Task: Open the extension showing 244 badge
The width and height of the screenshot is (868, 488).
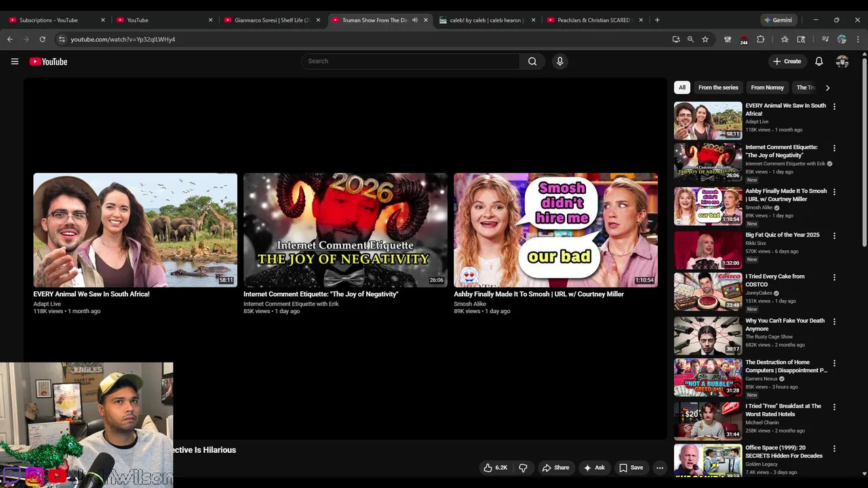Action: pos(744,40)
